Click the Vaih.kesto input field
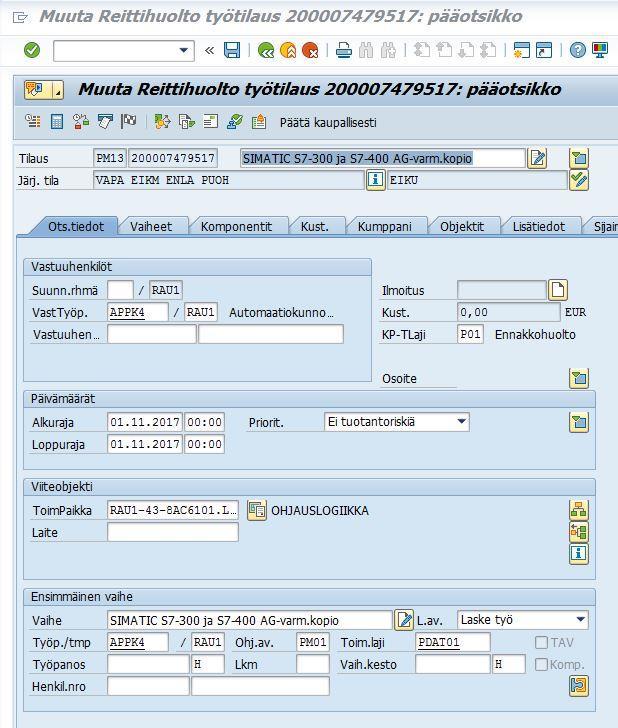This screenshot has width=618, height=728. (453, 664)
